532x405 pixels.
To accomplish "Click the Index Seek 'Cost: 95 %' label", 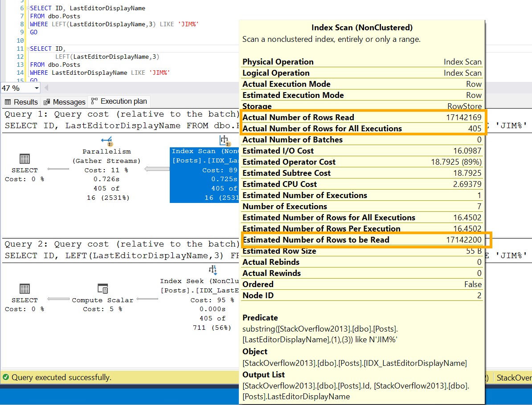I will coord(213,300).
